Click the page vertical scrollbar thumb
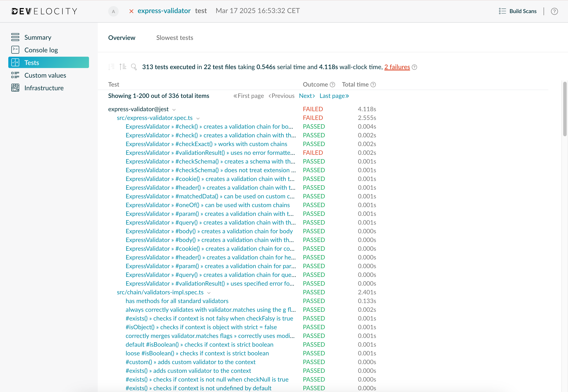The image size is (568, 392). (x=565, y=109)
